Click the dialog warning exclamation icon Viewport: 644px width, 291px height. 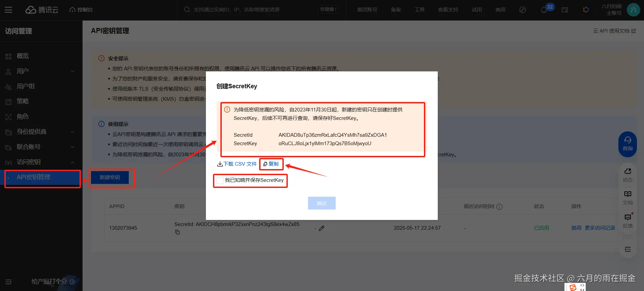pos(227,109)
